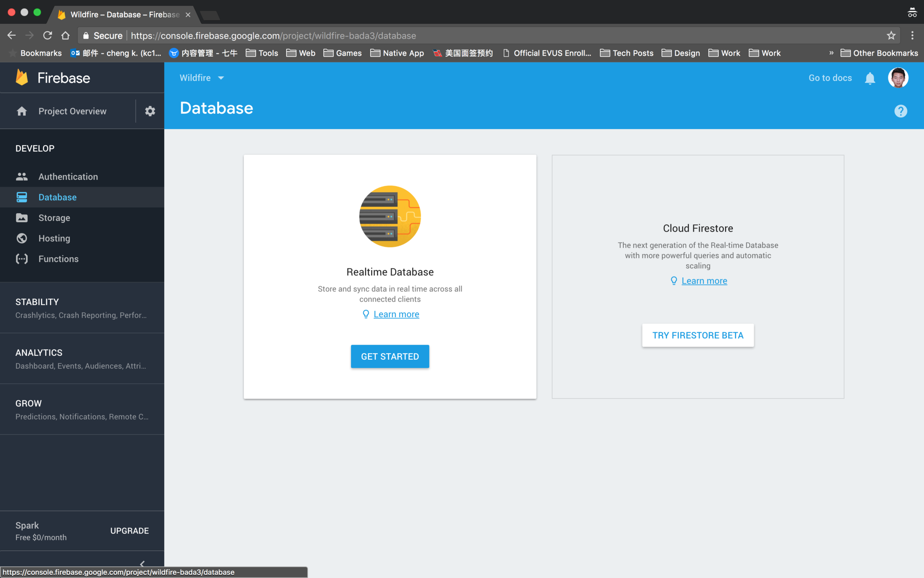Viewport: 924px width, 578px height.
Task: Click the browser address bar URL
Action: (x=274, y=36)
